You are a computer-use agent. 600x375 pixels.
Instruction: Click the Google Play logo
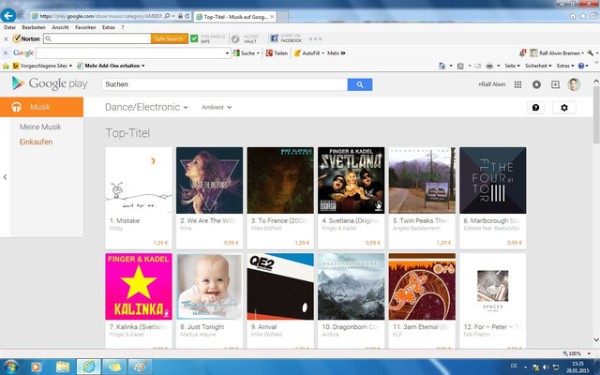50,83
